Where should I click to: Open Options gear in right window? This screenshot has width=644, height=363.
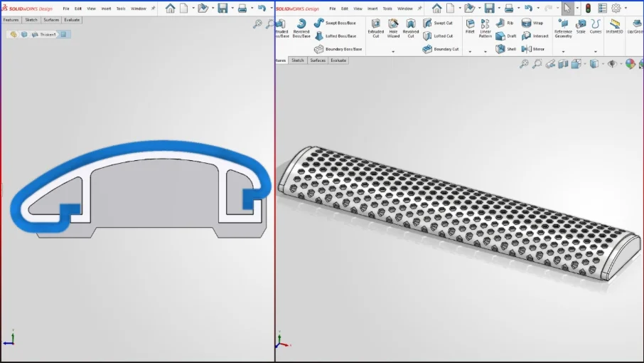[616, 9]
